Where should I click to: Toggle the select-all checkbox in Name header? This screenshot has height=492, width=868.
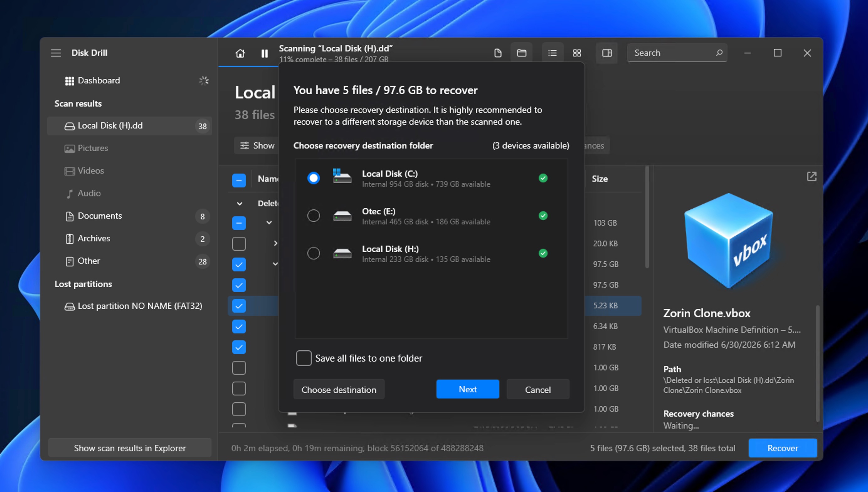tap(239, 180)
